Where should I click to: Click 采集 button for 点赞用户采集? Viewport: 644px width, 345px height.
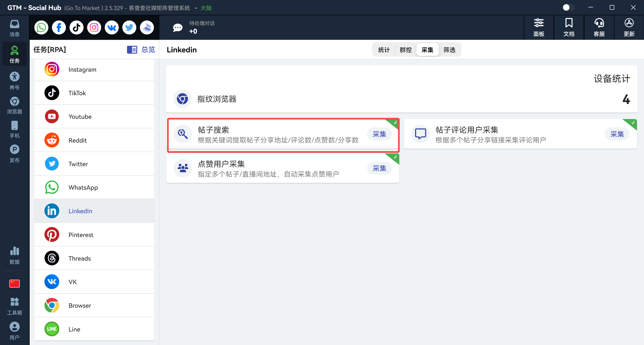[x=379, y=168]
